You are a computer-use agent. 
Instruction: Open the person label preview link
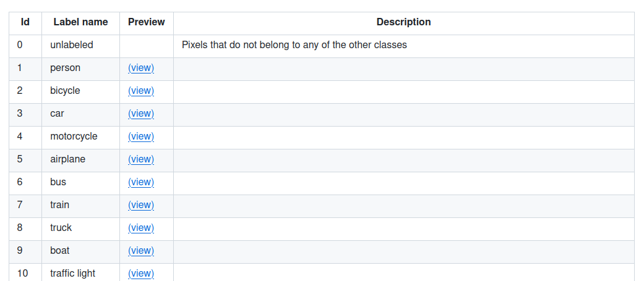(141, 68)
